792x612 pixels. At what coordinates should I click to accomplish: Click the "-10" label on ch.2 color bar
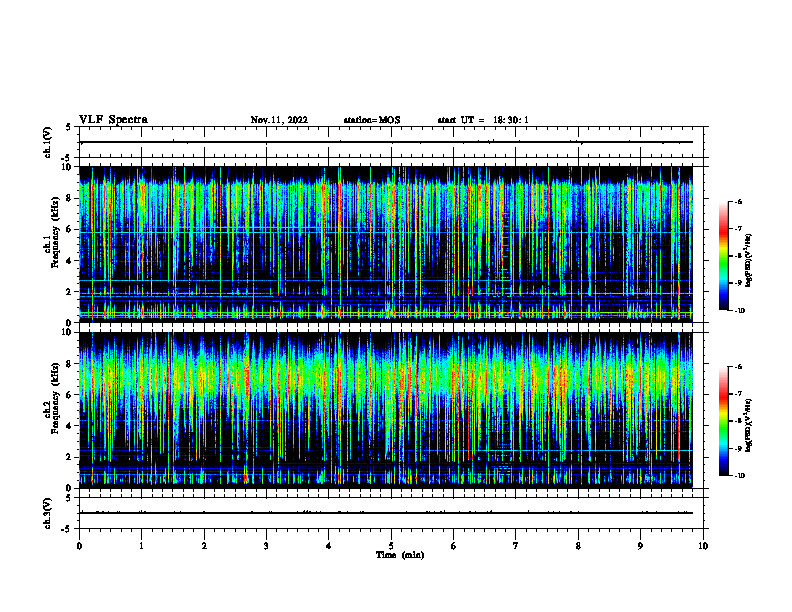pos(739,476)
